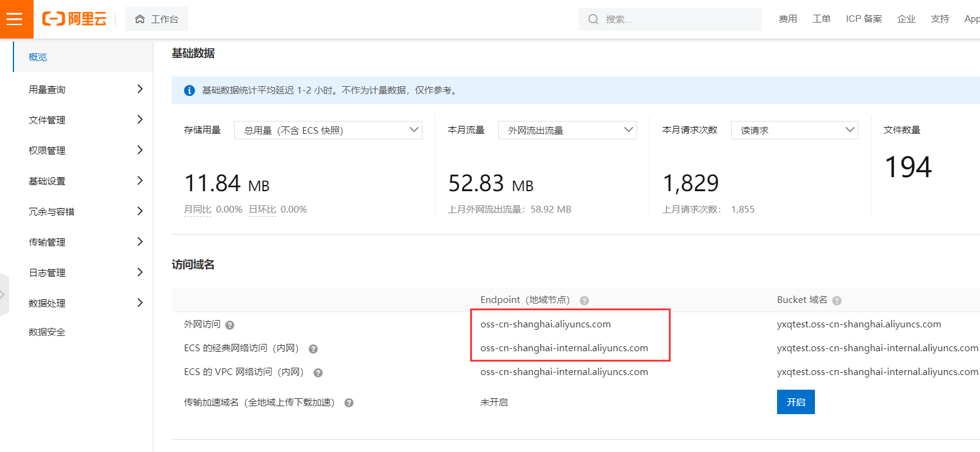
Task: Click the 1,829 request count
Action: (691, 183)
